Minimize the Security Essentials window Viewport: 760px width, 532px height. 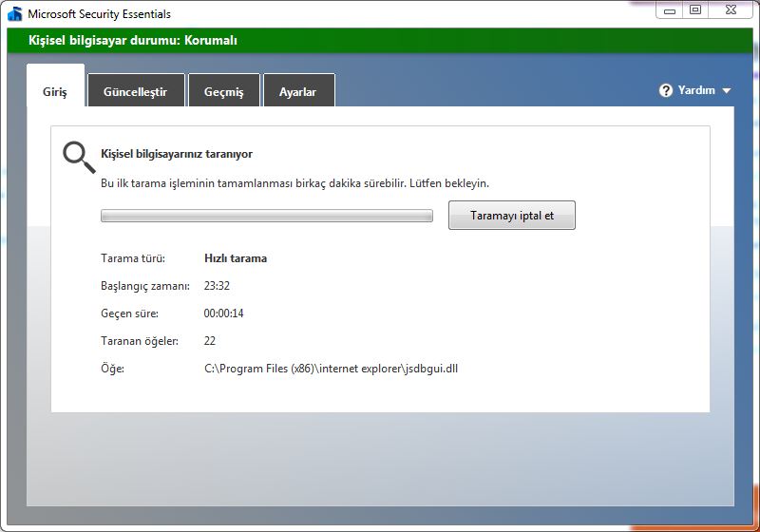[670, 10]
